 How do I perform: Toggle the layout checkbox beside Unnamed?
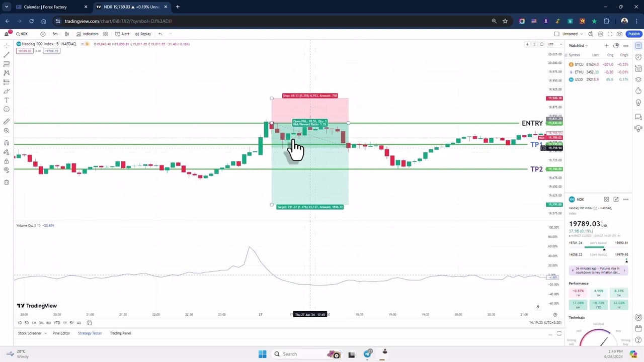click(556, 34)
